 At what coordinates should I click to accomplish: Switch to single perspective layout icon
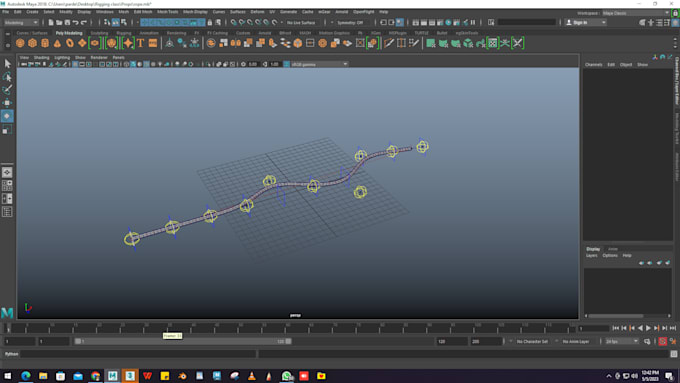coord(7,173)
